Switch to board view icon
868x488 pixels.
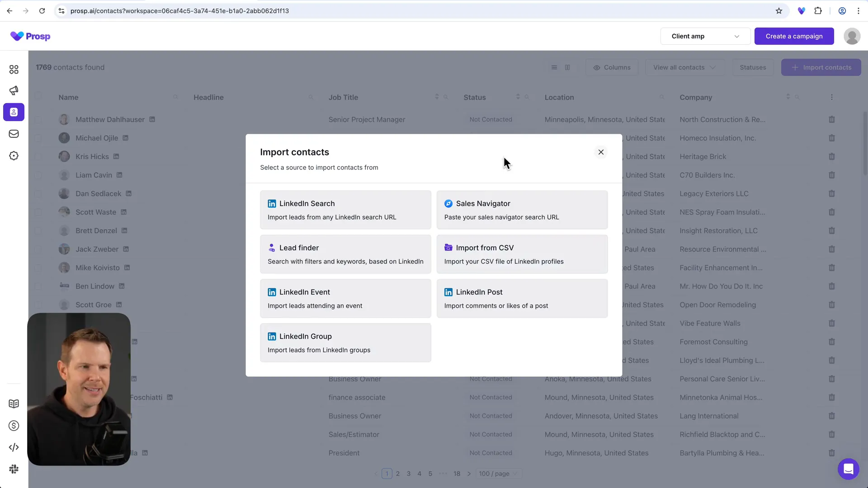[567, 67]
